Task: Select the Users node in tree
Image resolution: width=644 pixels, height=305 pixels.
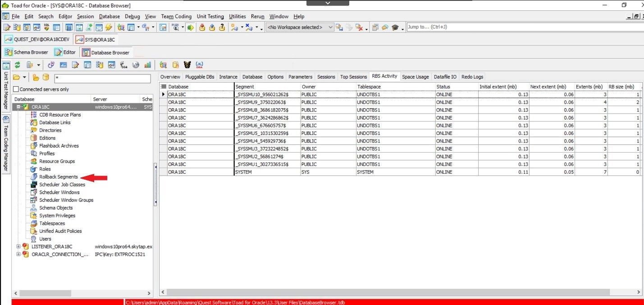Action: (45, 239)
